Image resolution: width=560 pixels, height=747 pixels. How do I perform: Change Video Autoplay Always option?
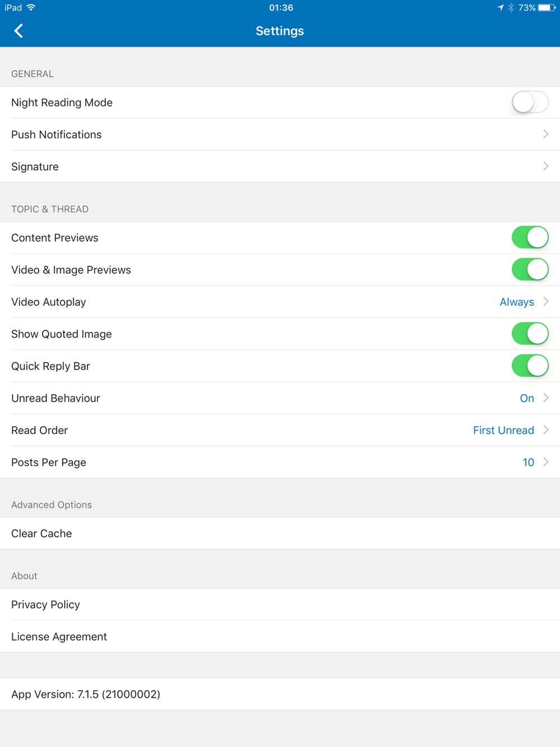517,302
